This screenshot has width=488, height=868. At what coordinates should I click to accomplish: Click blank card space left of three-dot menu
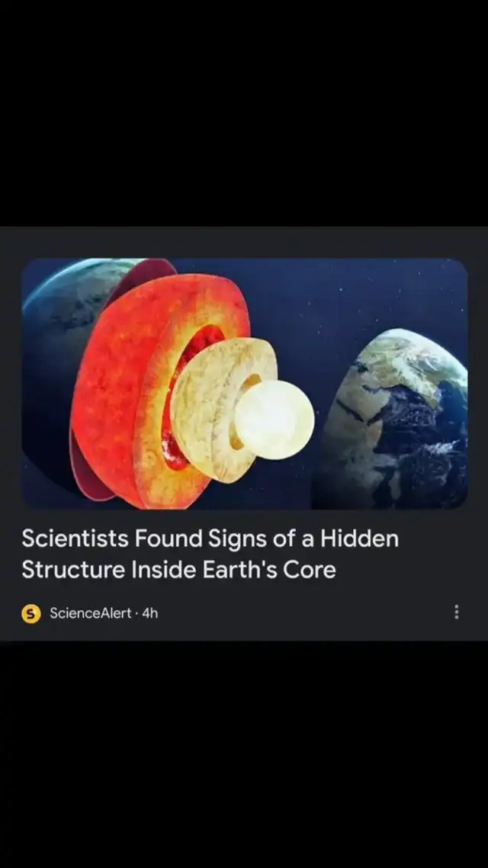coord(304,612)
